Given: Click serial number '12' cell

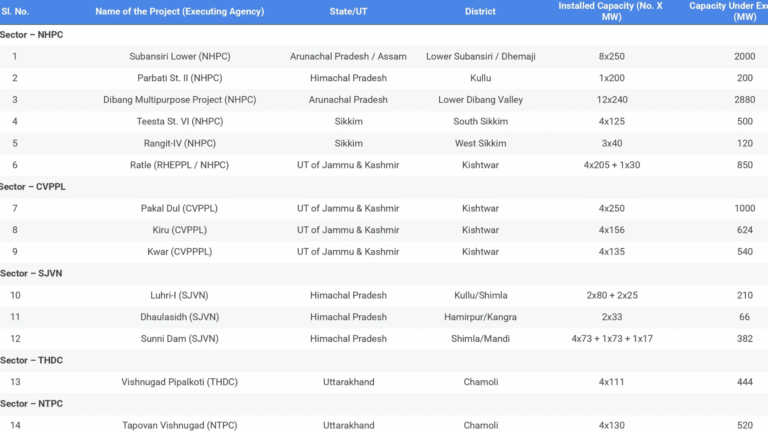Looking at the screenshot, I should pos(15,338).
